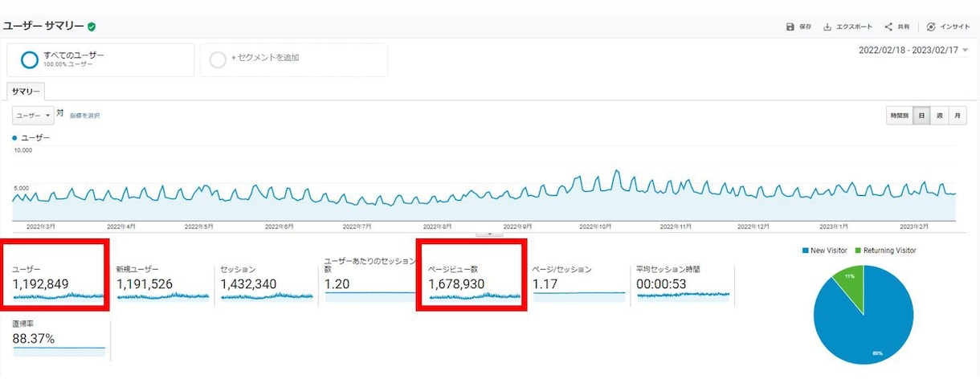Click the エクスポート label in the top toolbar

point(854,26)
